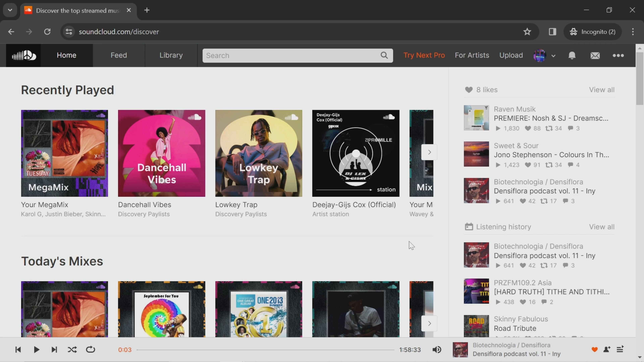Click the skip to next track icon
644x362 pixels.
click(x=54, y=350)
